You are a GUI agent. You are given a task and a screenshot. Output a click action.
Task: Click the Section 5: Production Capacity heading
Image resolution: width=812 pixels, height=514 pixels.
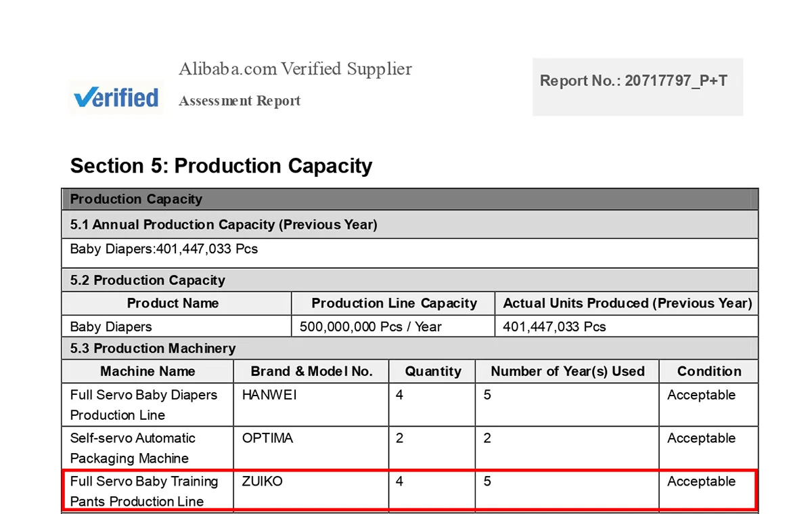pos(221,166)
